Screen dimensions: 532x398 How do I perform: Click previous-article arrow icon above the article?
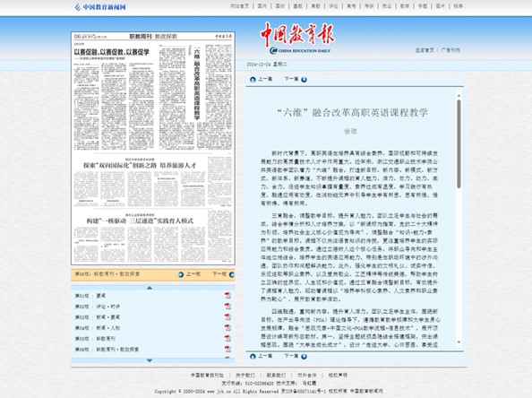[253, 80]
